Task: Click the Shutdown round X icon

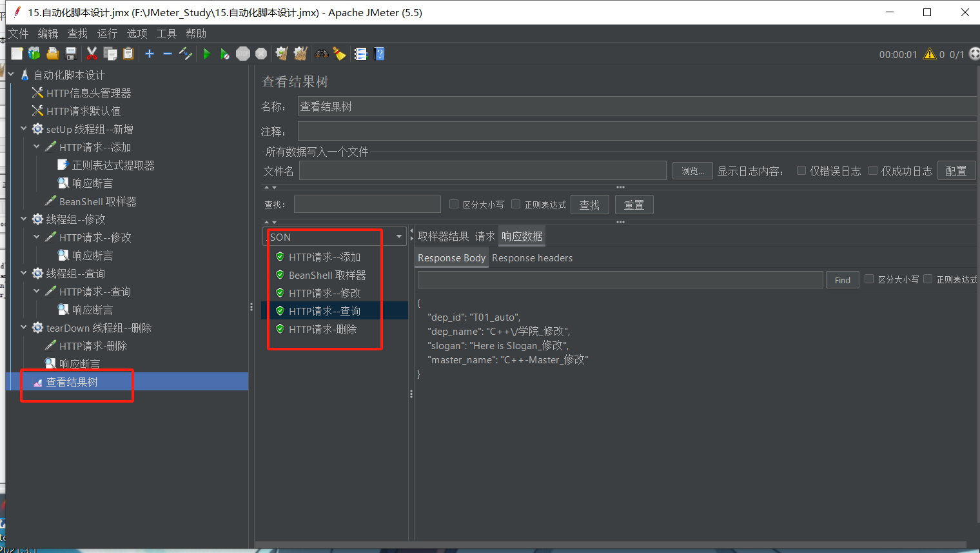Action: pyautogui.click(x=261, y=54)
